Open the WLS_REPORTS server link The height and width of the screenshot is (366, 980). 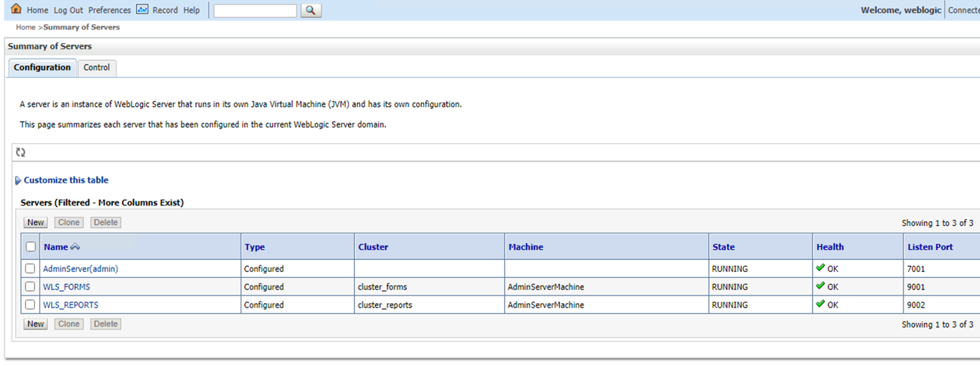tap(70, 305)
